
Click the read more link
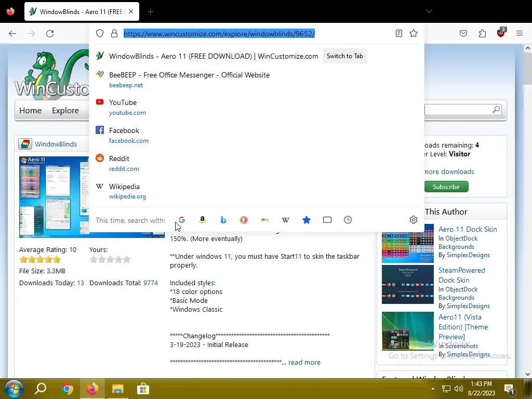coord(304,362)
